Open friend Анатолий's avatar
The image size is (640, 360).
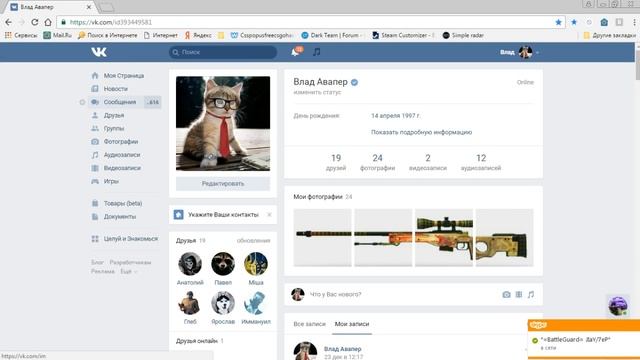click(x=190, y=264)
